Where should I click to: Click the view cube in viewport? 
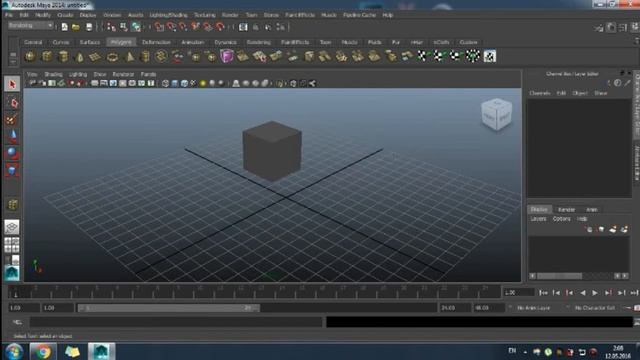[496, 115]
